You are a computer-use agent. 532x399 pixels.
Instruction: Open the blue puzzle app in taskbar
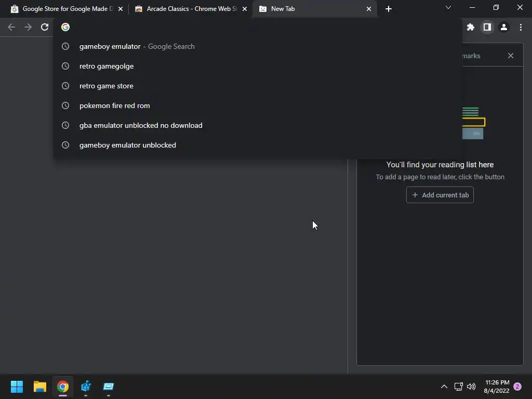(x=86, y=387)
